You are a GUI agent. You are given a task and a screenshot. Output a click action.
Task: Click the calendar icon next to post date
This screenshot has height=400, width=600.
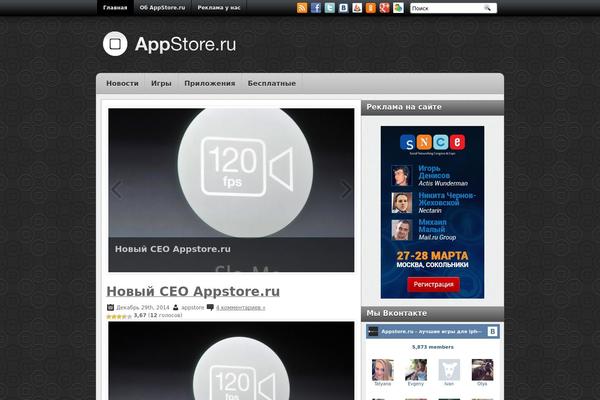point(111,307)
